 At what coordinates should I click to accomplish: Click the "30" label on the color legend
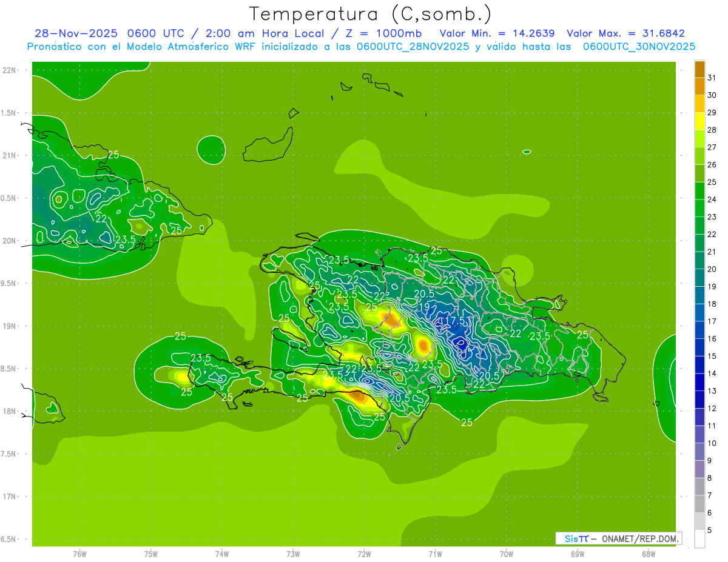pos(712,95)
